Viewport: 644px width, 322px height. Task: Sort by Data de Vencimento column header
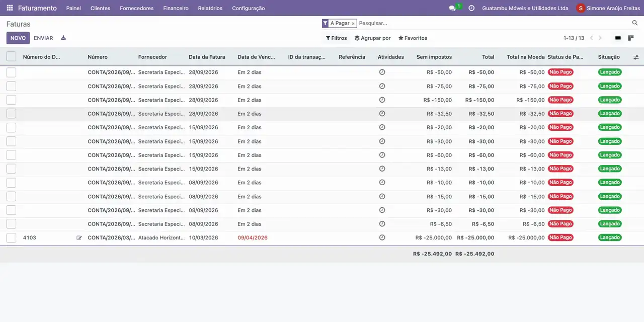[x=257, y=57]
